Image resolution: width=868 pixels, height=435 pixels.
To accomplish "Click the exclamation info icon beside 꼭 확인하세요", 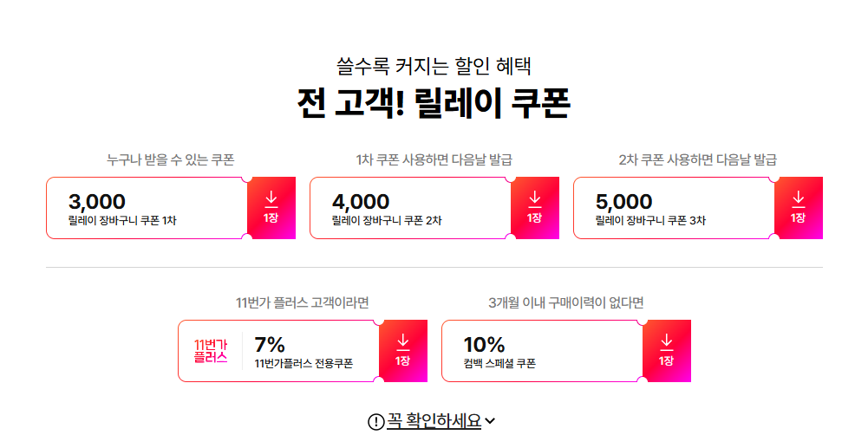I will [375, 422].
